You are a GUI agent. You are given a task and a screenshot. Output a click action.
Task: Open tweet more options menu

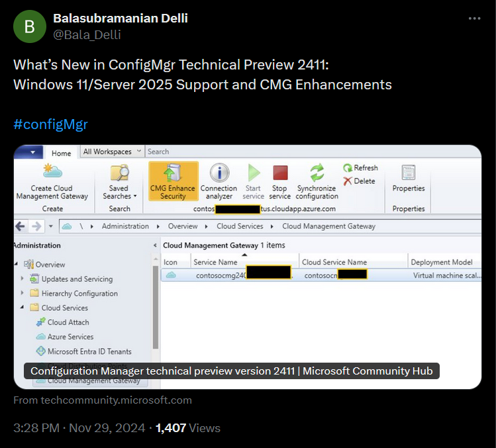pyautogui.click(x=474, y=19)
